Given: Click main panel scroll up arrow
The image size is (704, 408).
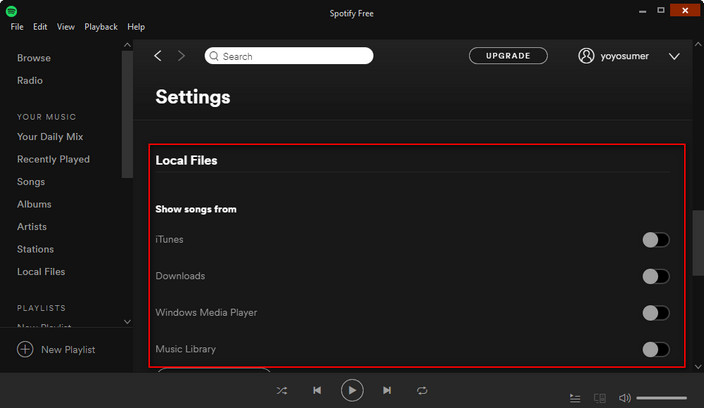Looking at the screenshot, I should click(x=698, y=44).
